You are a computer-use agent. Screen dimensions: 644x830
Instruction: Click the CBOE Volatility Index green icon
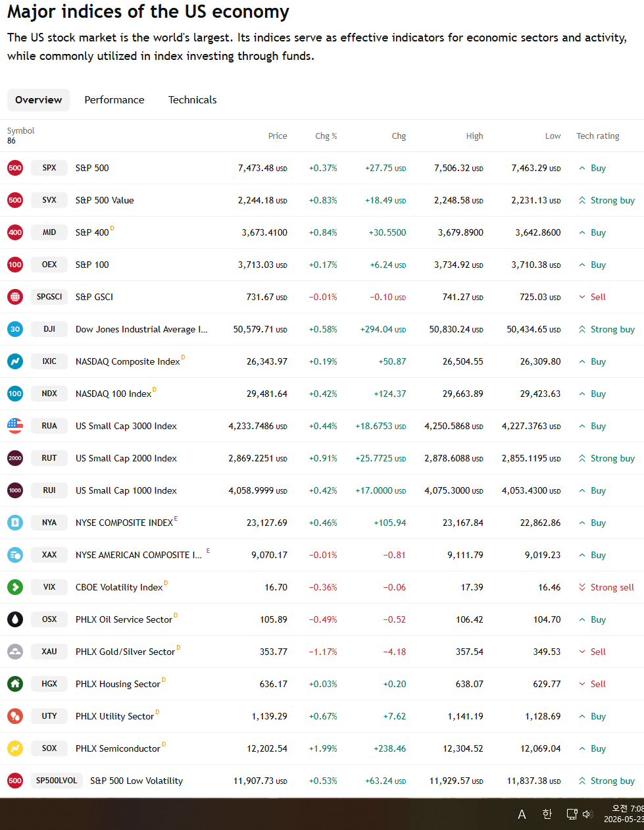[x=15, y=587]
